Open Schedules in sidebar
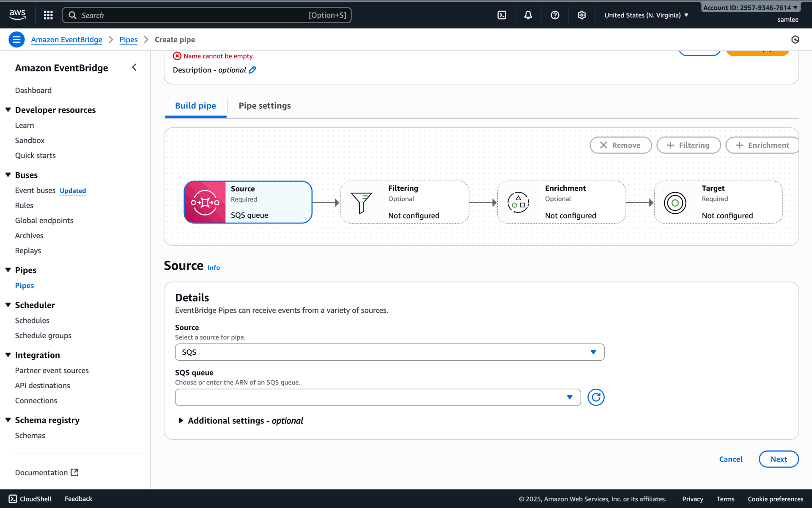 (32, 320)
